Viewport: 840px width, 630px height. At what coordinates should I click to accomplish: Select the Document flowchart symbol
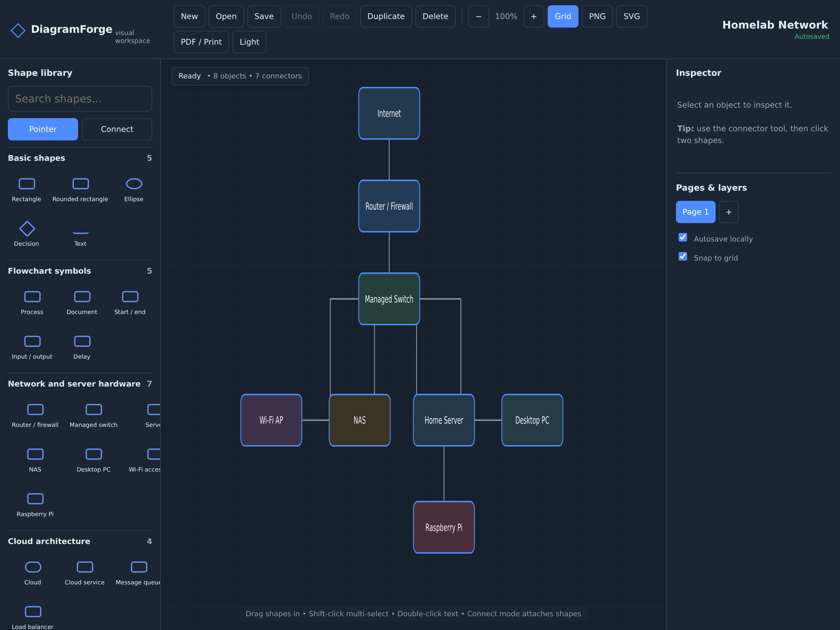click(82, 297)
